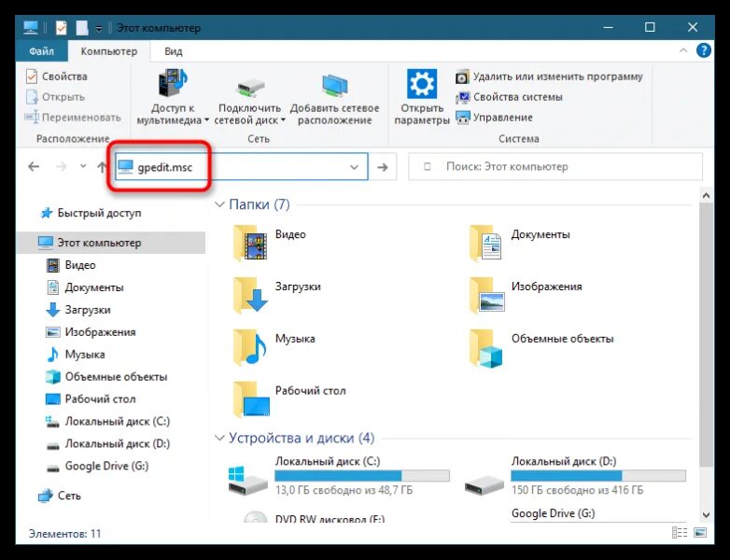The height and width of the screenshot is (560, 730).
Task: Select Локальный диск (C:) in navigation tree
Action: click(108, 421)
